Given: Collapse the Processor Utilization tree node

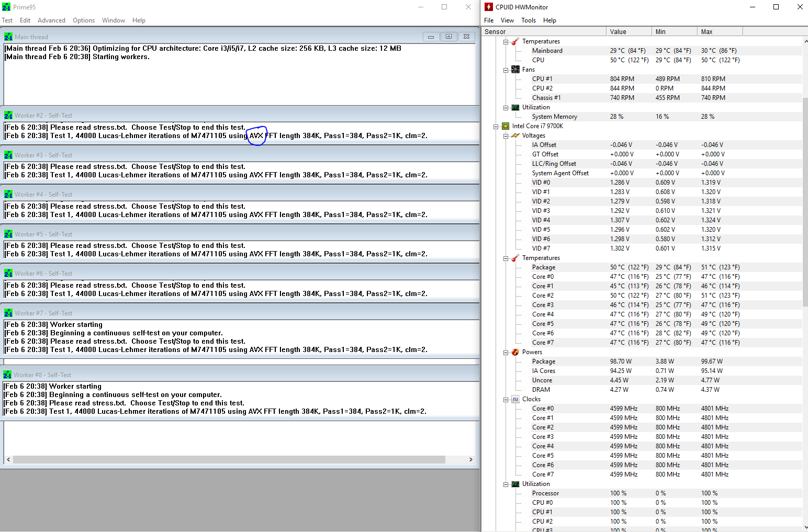Looking at the screenshot, I should 506,484.
